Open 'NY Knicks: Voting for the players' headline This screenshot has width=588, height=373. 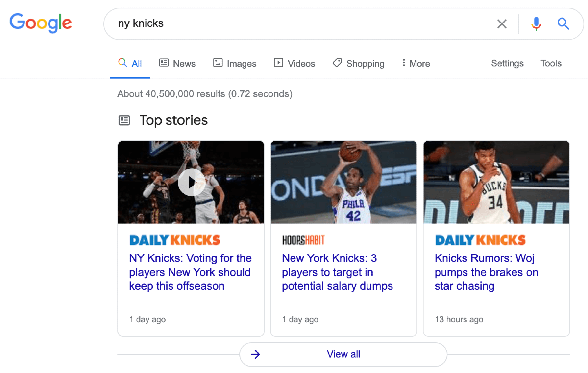pyautogui.click(x=190, y=272)
